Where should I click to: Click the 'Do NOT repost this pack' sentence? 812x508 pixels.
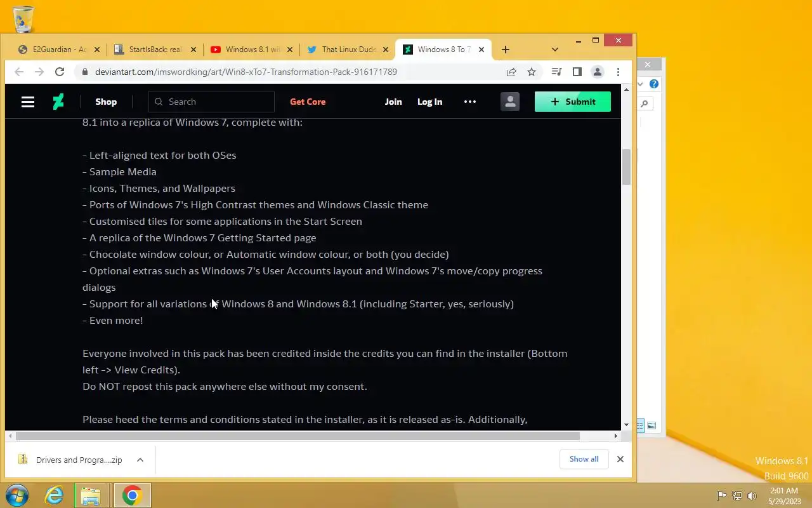[x=225, y=386]
